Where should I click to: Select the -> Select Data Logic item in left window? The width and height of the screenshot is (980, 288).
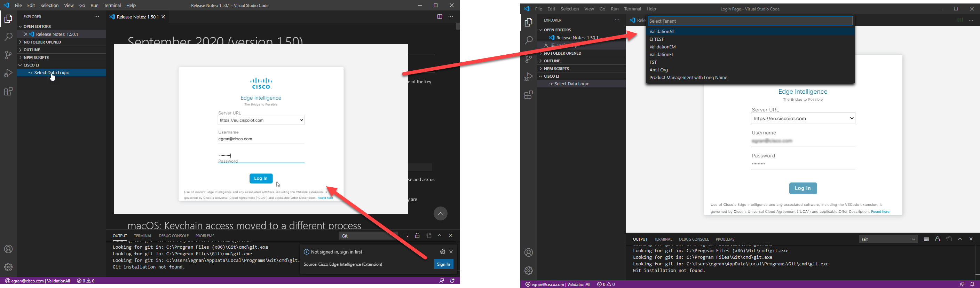coord(61,73)
